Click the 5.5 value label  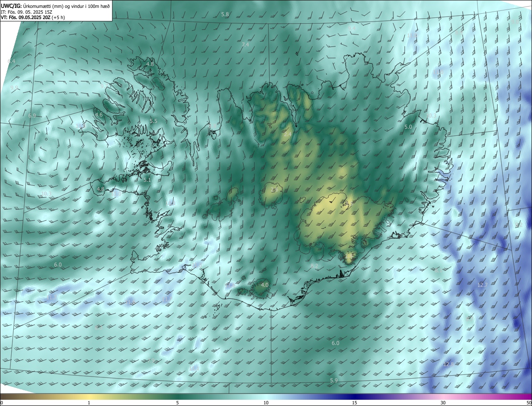(x=153, y=121)
